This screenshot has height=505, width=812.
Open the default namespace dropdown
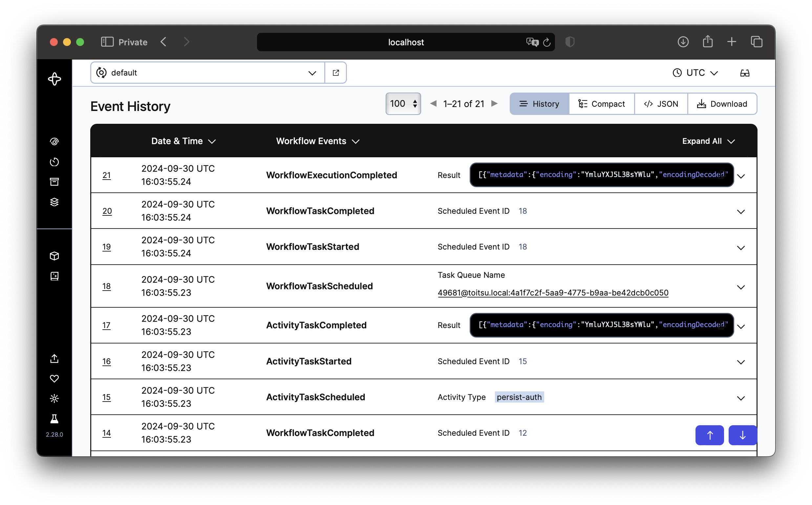(208, 73)
